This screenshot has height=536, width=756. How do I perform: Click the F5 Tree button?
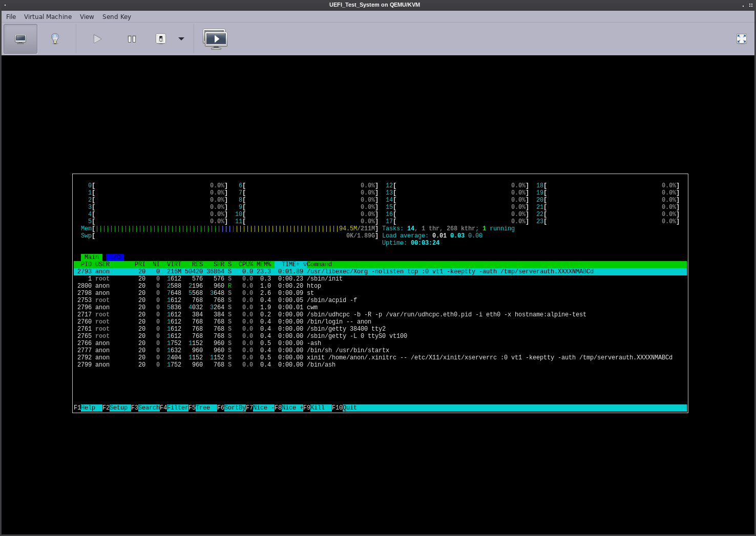point(203,408)
